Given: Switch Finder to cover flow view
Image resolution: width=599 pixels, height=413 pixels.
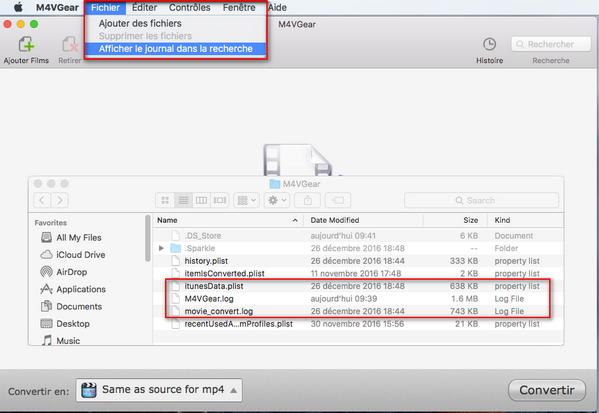Looking at the screenshot, I should (x=220, y=200).
